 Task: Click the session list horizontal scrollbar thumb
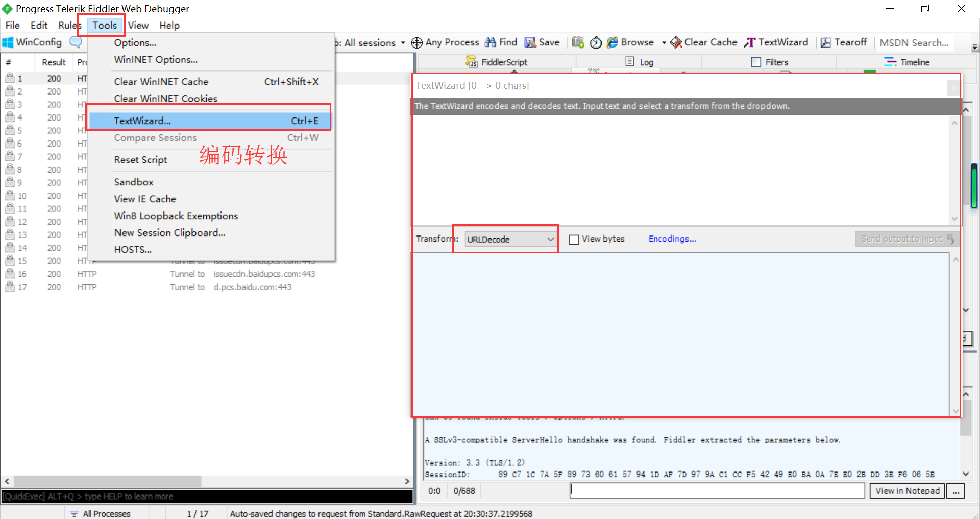[107, 481]
